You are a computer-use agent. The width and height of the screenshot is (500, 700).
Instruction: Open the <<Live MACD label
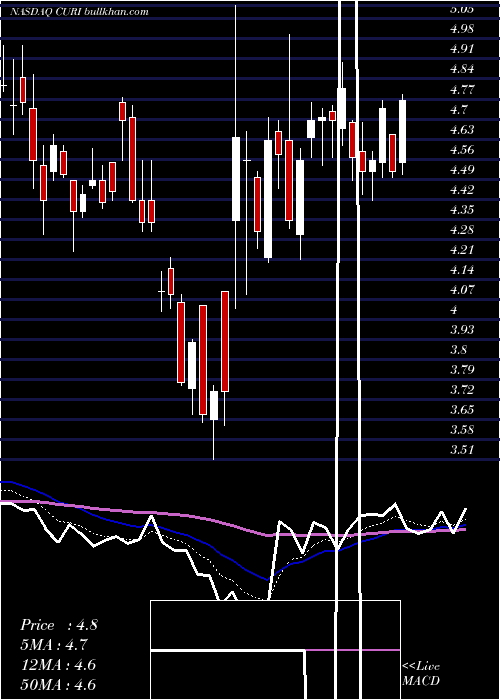pyautogui.click(x=421, y=673)
